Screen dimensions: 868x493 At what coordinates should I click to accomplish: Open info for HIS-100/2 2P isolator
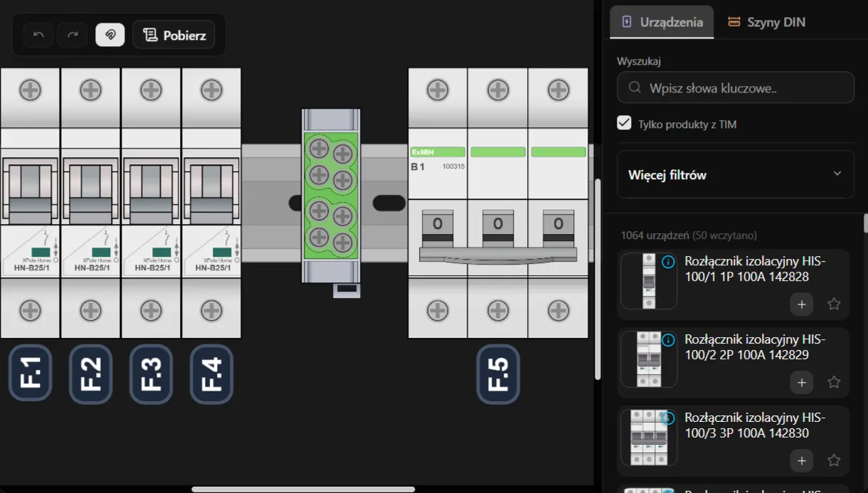(667, 340)
